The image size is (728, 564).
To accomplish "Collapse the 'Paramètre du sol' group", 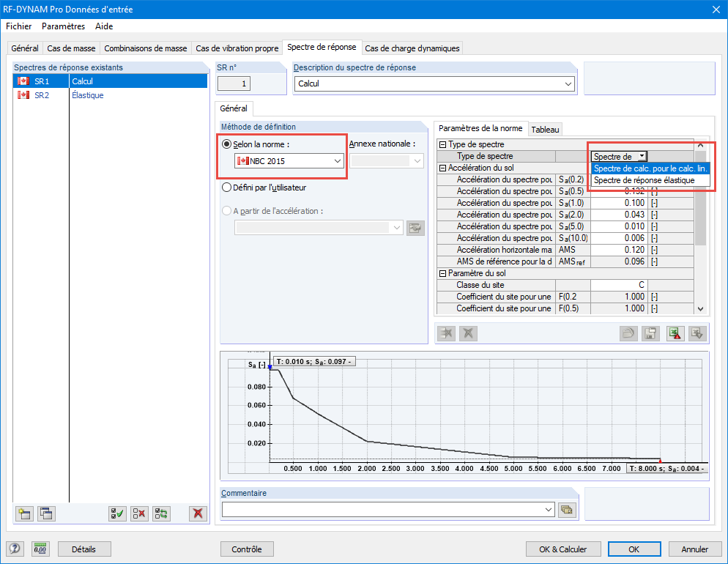I will 443,273.
